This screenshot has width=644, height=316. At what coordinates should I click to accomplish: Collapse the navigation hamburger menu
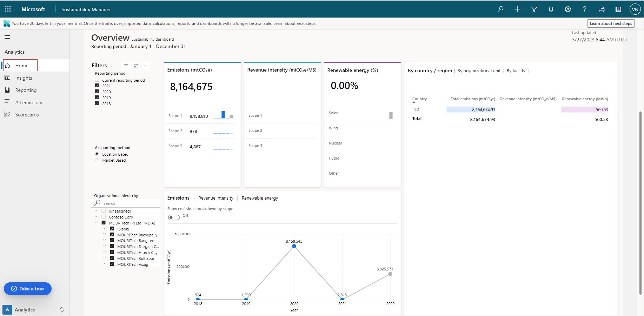pos(7,37)
